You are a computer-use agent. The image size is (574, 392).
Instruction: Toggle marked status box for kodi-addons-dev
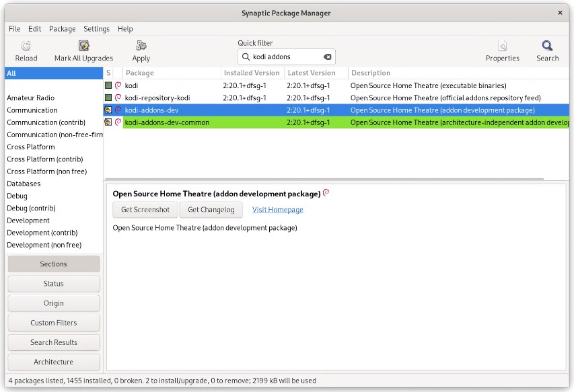pyautogui.click(x=108, y=110)
